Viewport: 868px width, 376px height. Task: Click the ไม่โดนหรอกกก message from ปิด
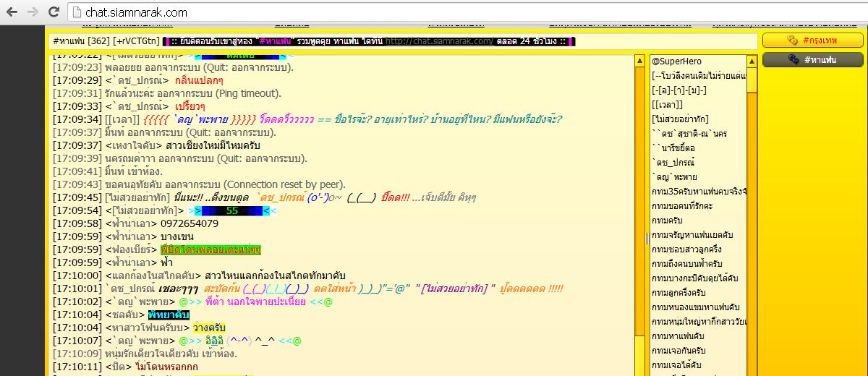pyautogui.click(x=168, y=367)
